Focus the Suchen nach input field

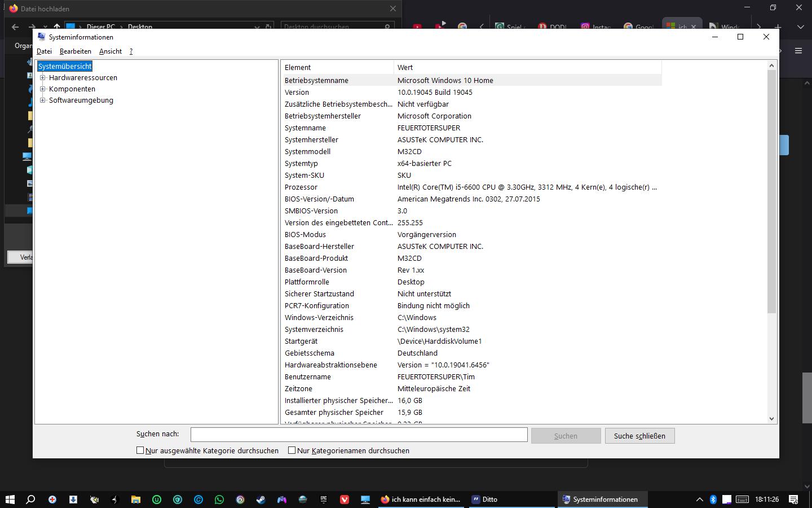point(359,435)
